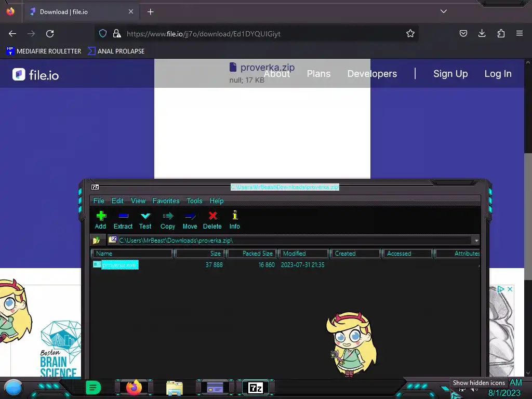
Task: Click the taskbar date 8/1/2023
Action: (504, 393)
